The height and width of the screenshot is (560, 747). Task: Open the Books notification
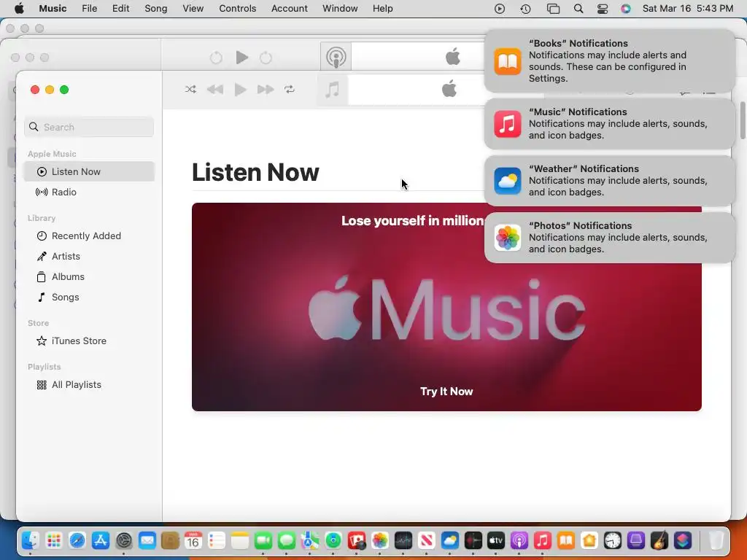609,61
